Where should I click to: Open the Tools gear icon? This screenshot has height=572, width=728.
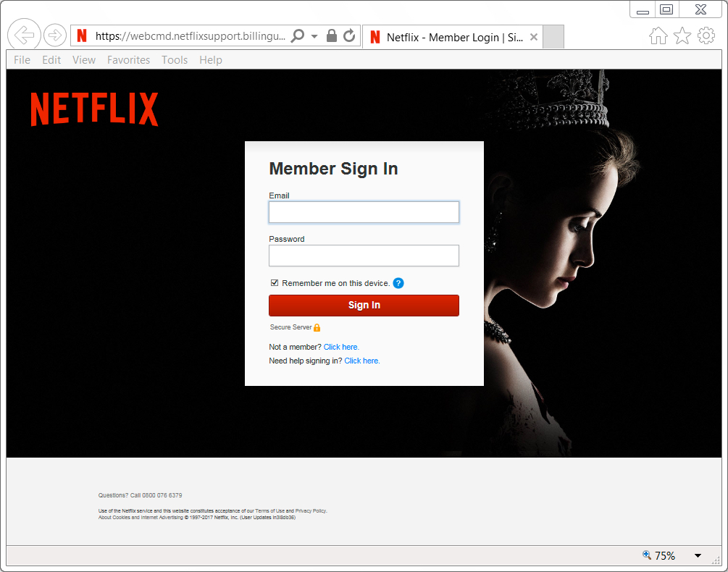pos(706,35)
